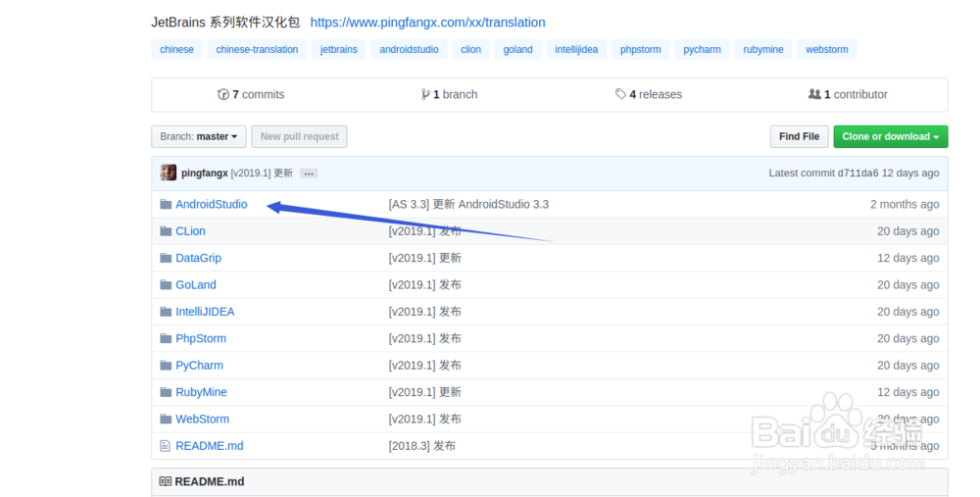Viewport: 980px width, 497px height.
Task: Open the WebStorm folder
Action: pos(202,420)
